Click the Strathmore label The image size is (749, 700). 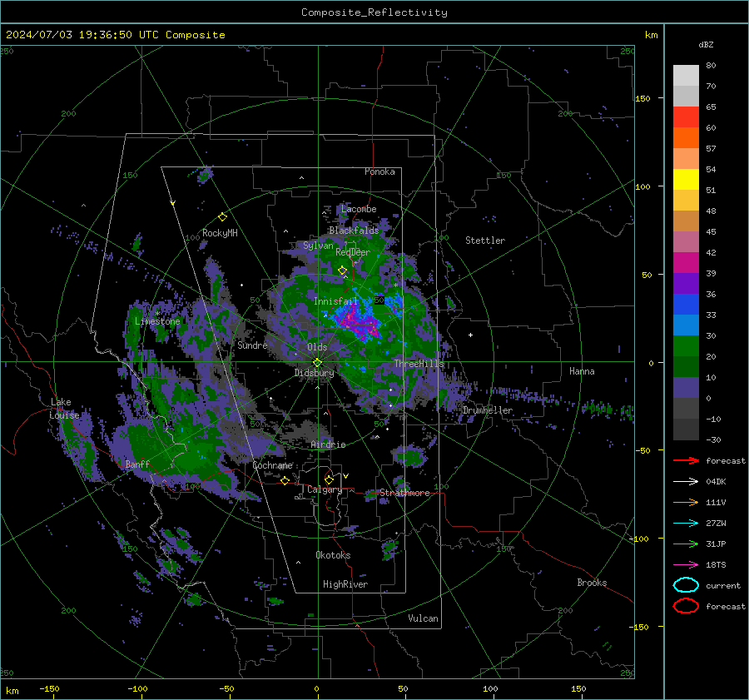[404, 493]
